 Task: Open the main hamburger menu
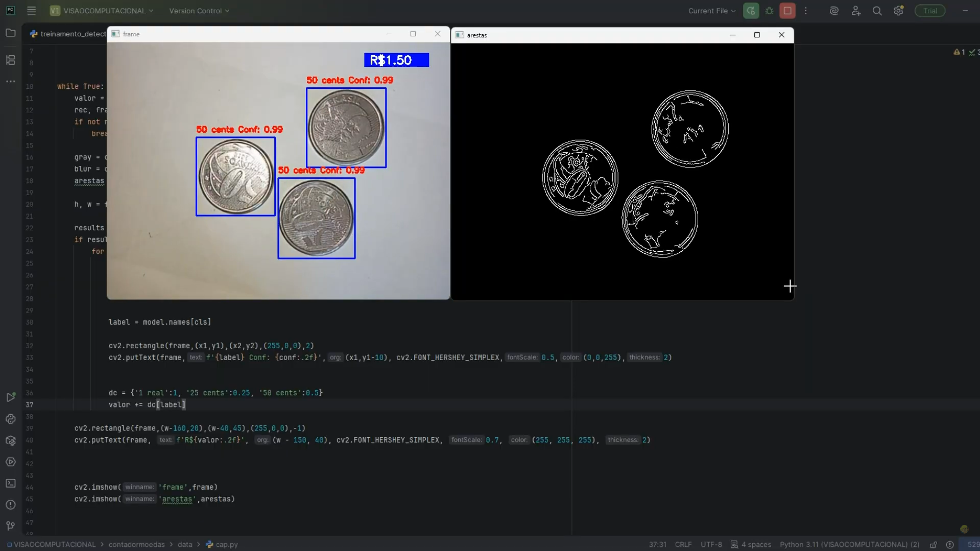(31, 11)
